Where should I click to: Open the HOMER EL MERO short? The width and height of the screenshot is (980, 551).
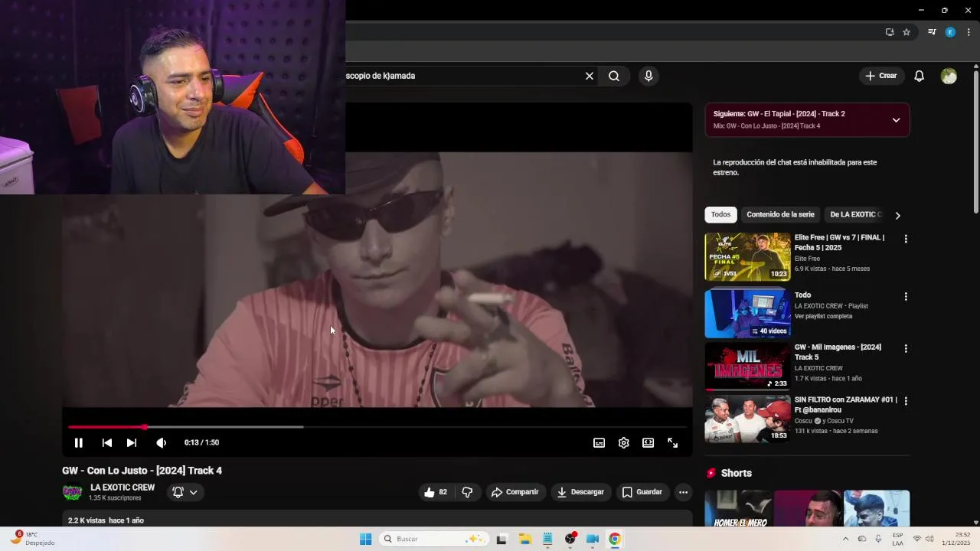[x=740, y=508]
